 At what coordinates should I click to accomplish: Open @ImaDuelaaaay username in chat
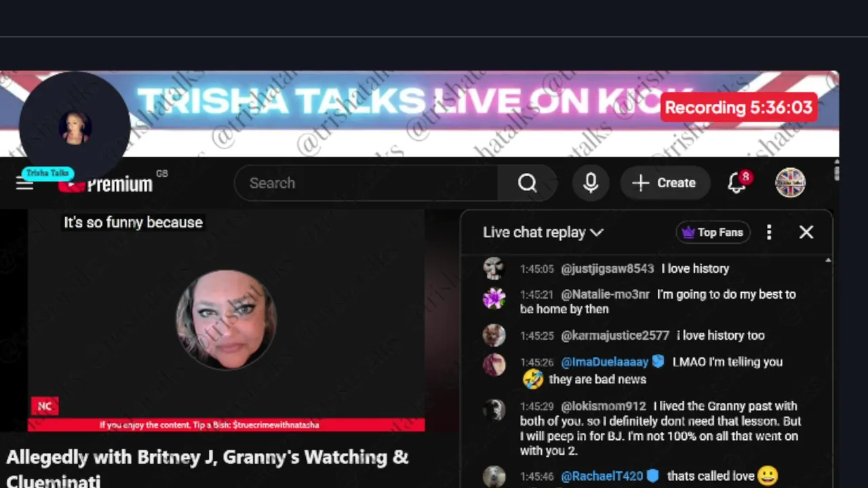tap(605, 362)
